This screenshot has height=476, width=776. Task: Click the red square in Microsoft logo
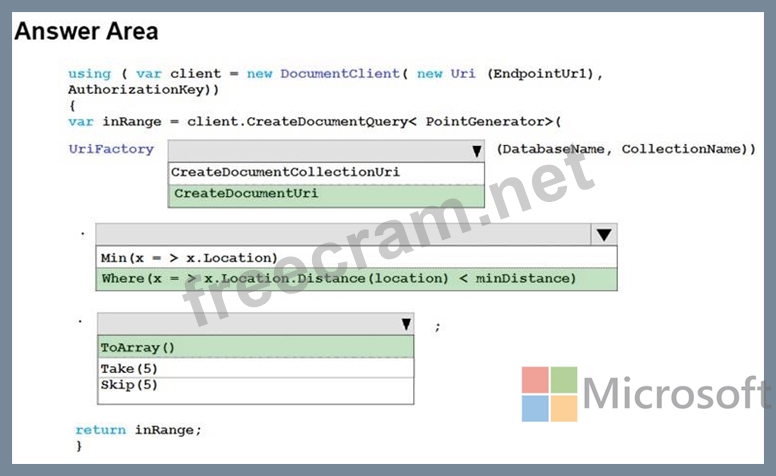535,380
